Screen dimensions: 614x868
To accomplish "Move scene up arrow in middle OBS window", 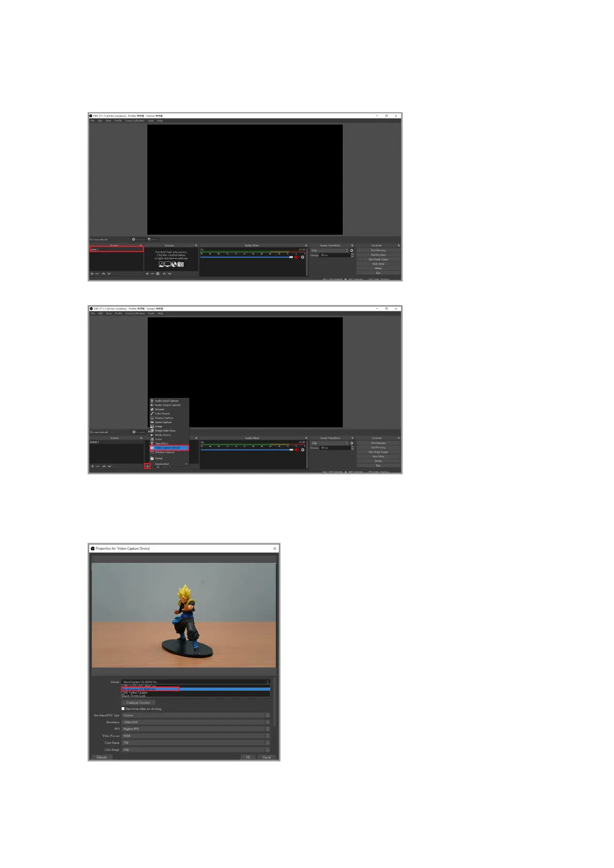I will tap(104, 466).
